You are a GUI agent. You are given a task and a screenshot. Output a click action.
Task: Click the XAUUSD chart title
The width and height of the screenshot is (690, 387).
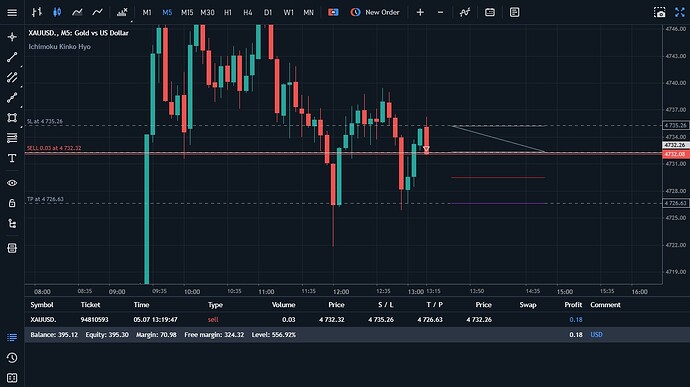coord(78,33)
